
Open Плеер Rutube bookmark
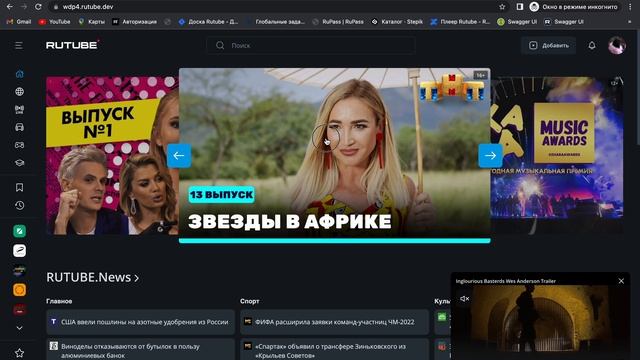[460, 22]
